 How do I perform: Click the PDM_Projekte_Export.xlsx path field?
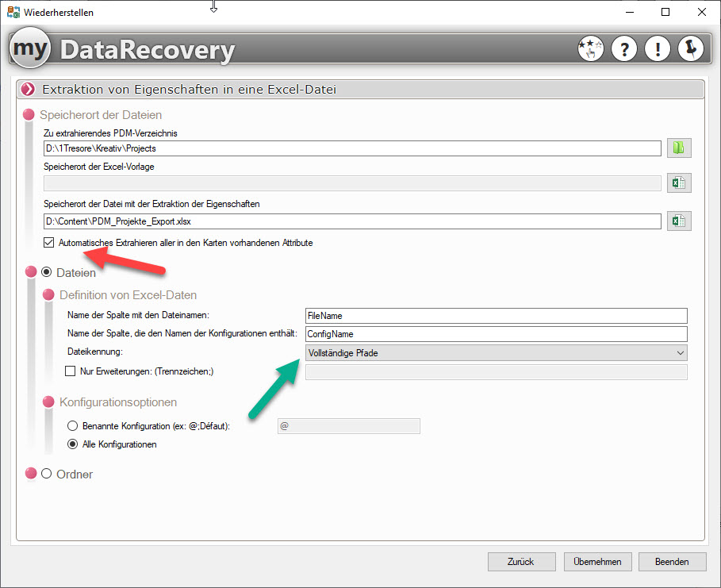pyautogui.click(x=352, y=221)
